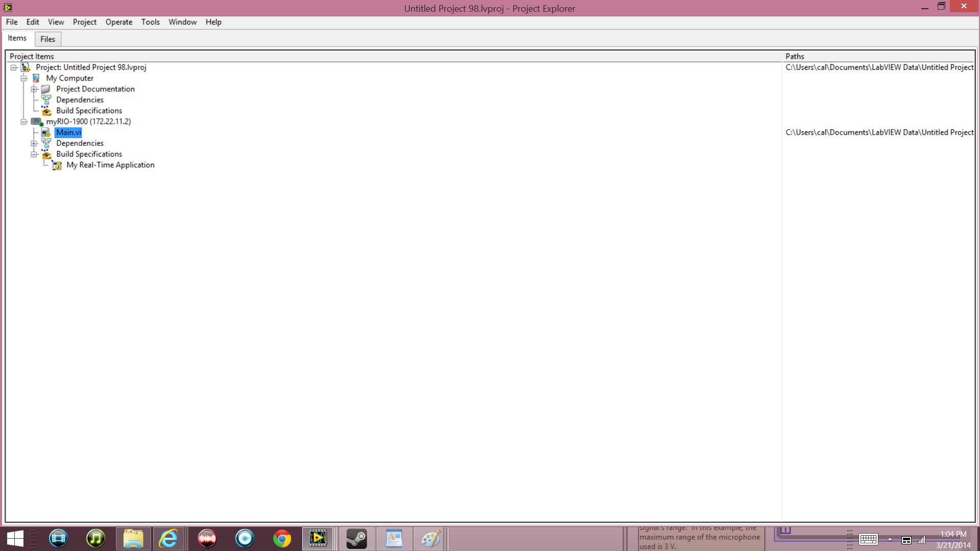Switch to the Items tab

(17, 38)
